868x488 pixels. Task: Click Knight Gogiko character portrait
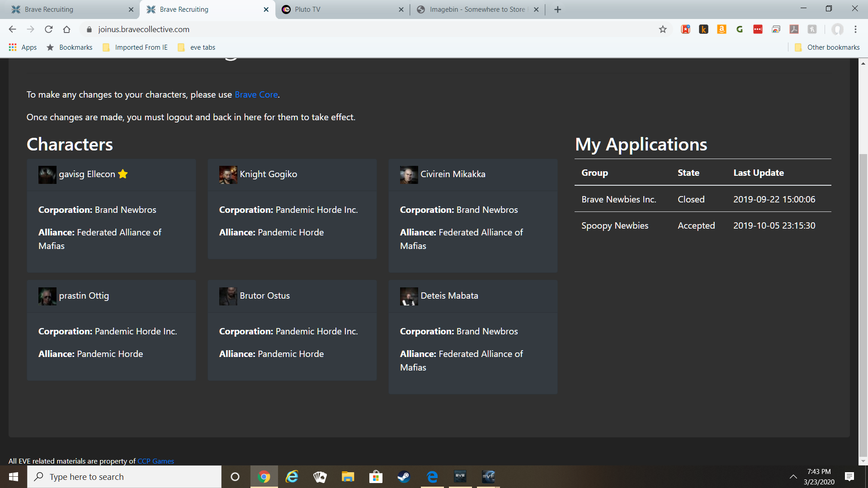[228, 174]
